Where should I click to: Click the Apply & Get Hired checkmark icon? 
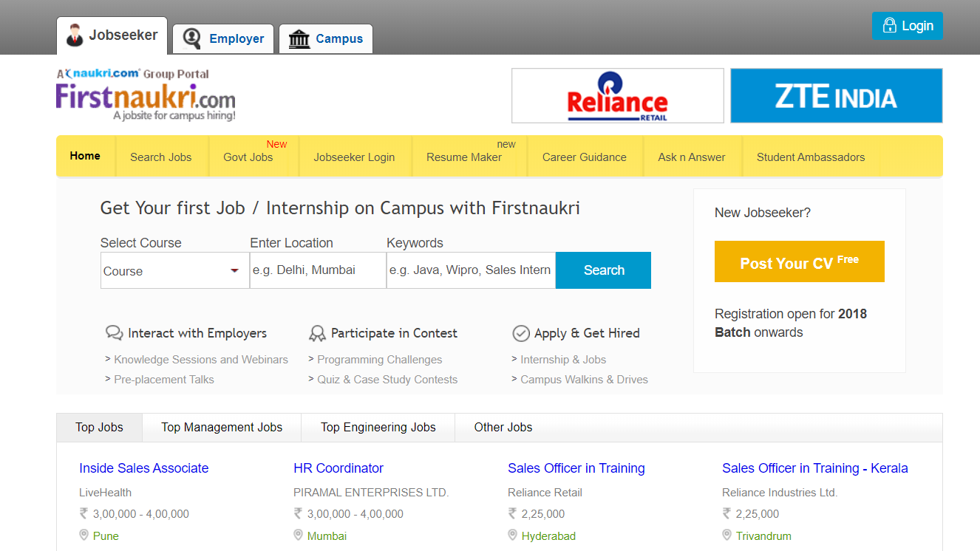[x=521, y=332]
